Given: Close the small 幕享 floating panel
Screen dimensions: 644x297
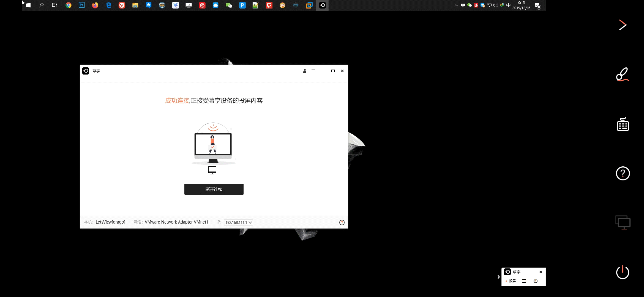Looking at the screenshot, I should tap(541, 272).
